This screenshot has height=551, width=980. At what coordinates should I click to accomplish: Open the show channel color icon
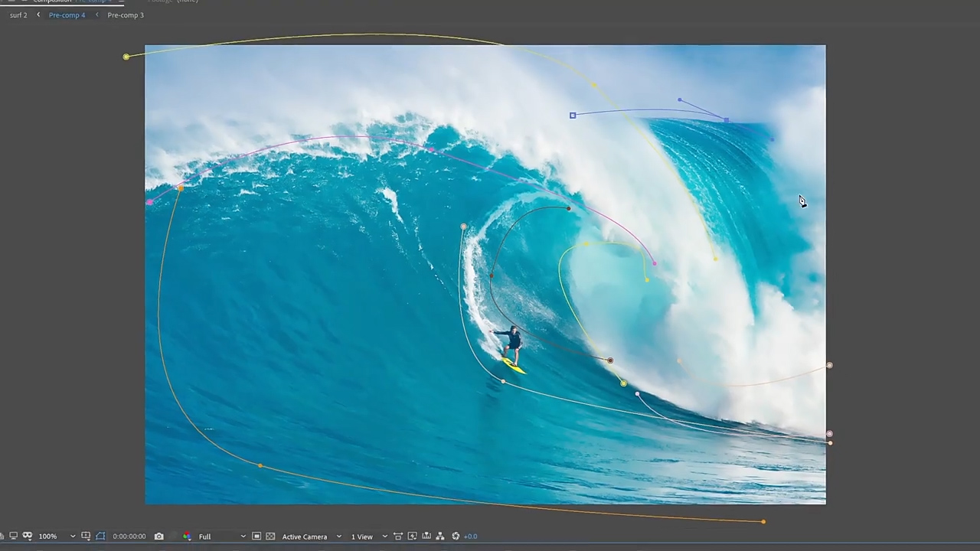(x=187, y=536)
